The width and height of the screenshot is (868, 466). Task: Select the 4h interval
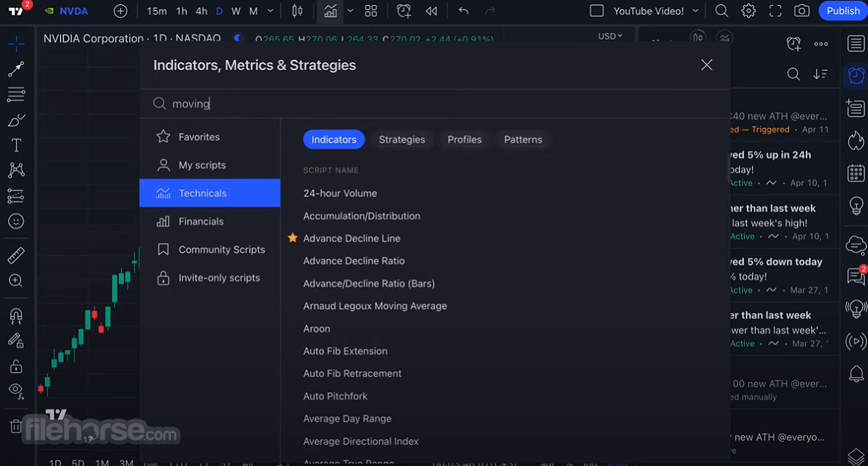pyautogui.click(x=202, y=11)
